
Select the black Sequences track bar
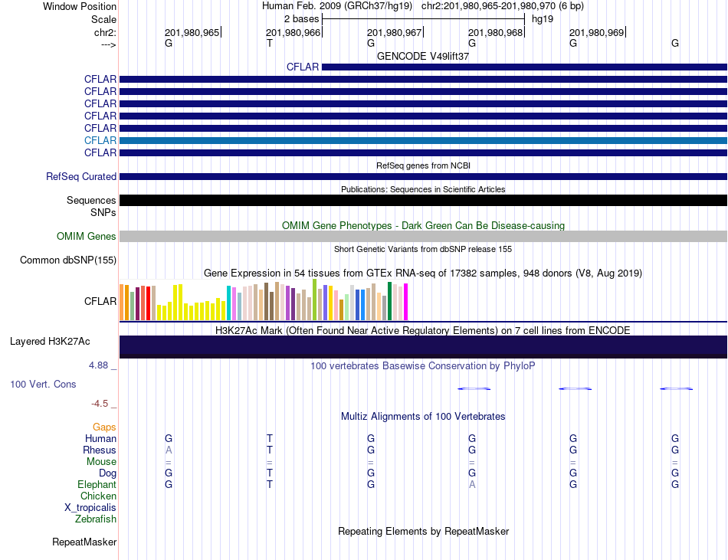(423, 201)
